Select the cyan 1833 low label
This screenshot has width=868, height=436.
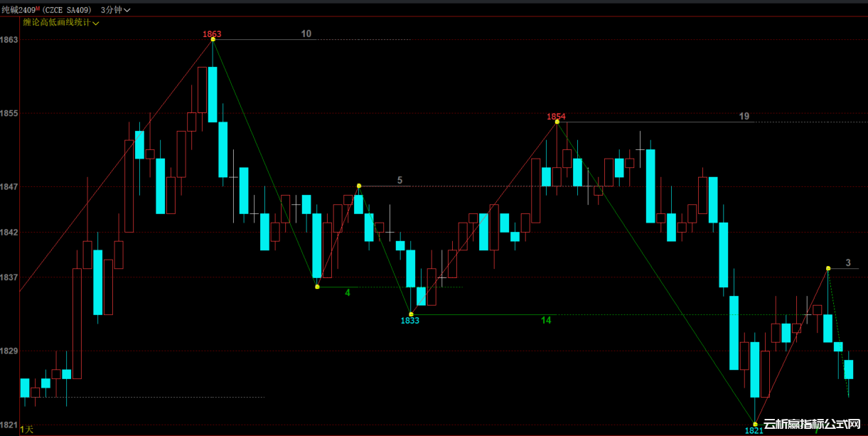click(x=410, y=321)
